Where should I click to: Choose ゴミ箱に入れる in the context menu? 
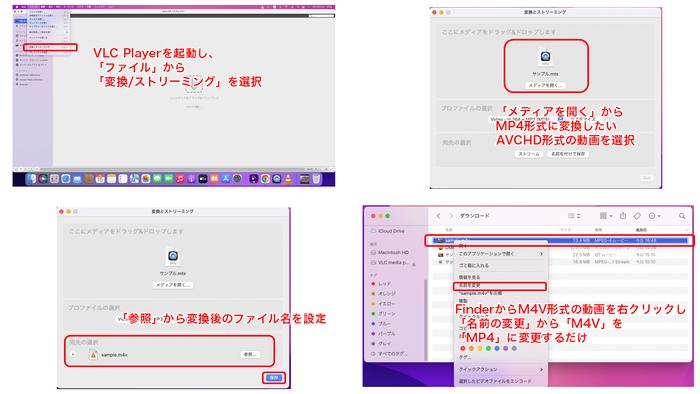pyautogui.click(x=500, y=265)
